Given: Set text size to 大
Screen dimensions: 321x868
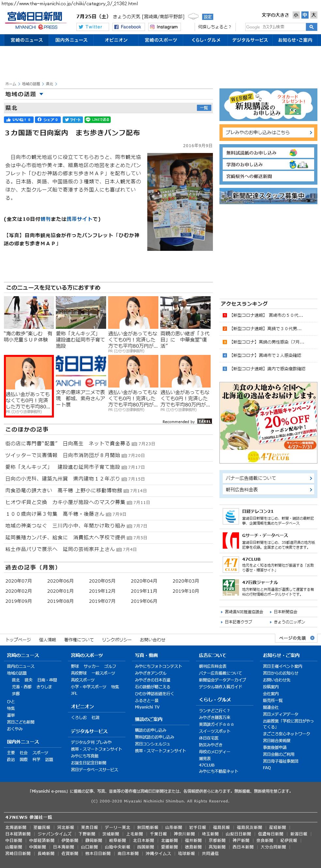Looking at the screenshot, I should click(x=313, y=15).
